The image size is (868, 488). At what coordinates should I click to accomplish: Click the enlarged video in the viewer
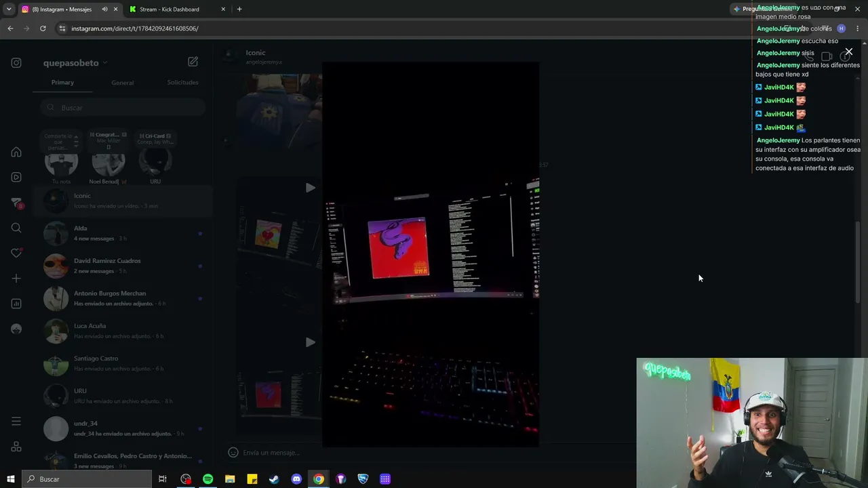[431, 254]
